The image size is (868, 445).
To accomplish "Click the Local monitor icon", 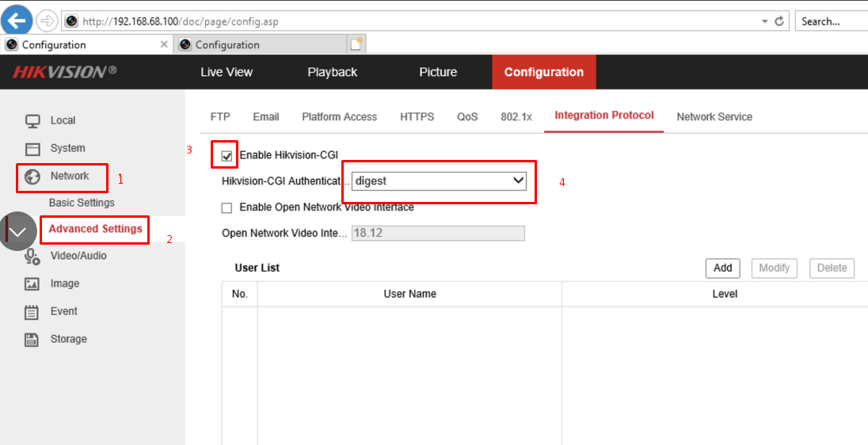I will (32, 120).
